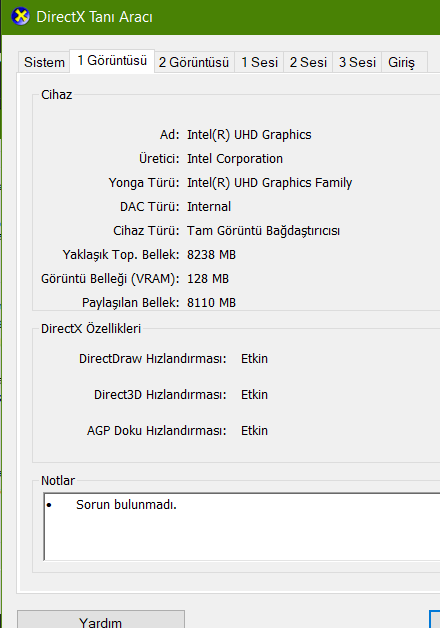440x628 pixels.
Task: Click the 'Cihaz' group heading
Action: (56, 95)
